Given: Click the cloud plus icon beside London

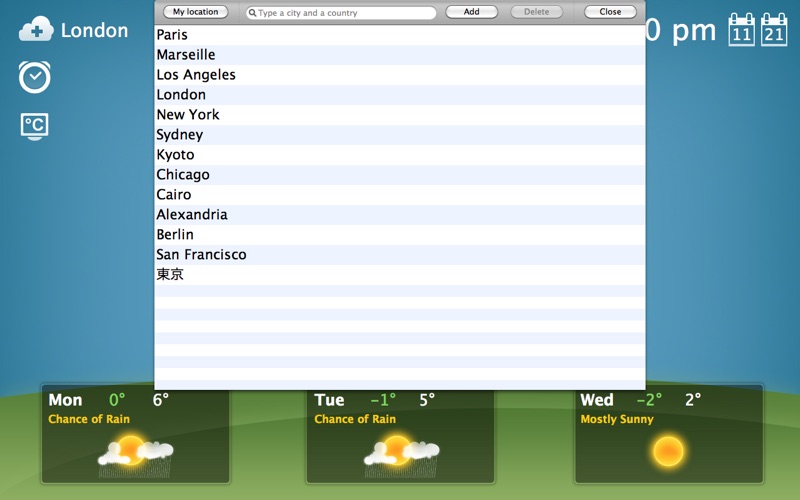Looking at the screenshot, I should tap(35, 30).
